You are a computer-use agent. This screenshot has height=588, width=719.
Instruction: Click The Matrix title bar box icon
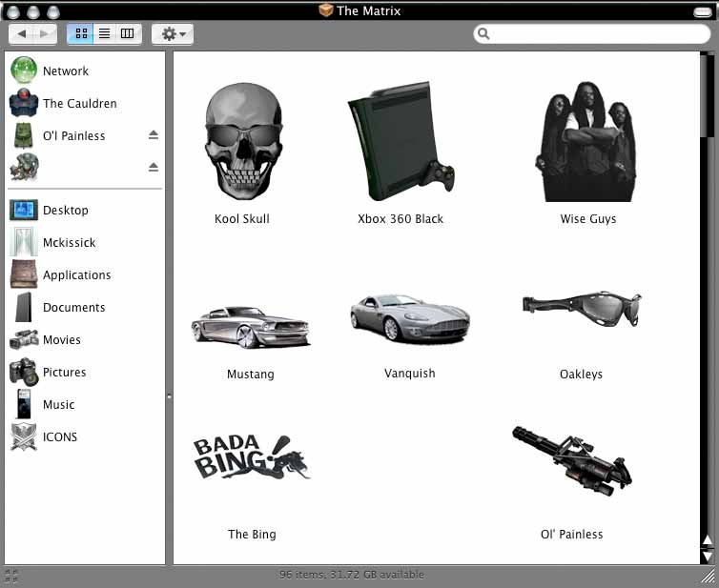(325, 10)
